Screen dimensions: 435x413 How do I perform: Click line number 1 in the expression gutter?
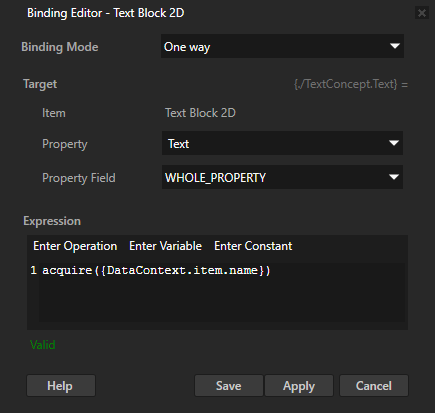point(33,270)
